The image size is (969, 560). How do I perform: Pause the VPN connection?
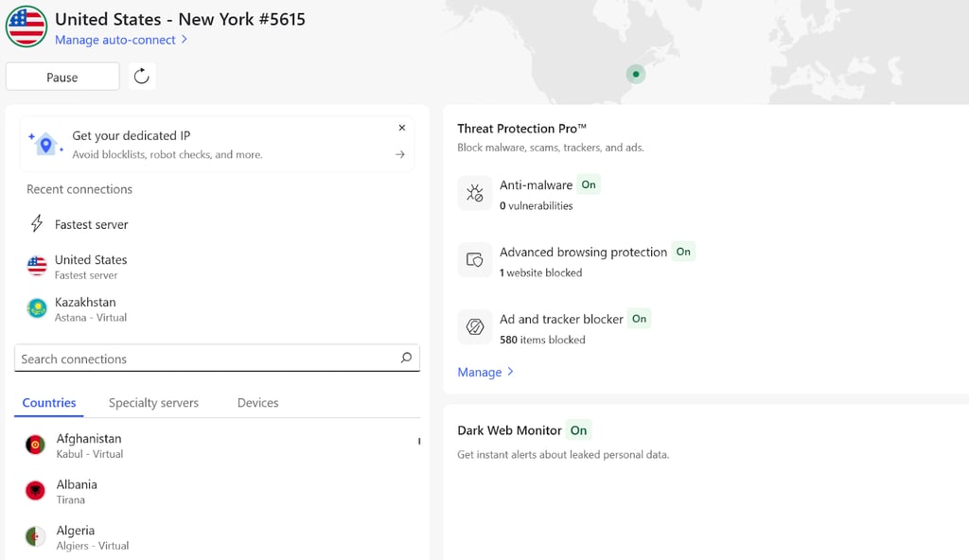click(x=62, y=78)
